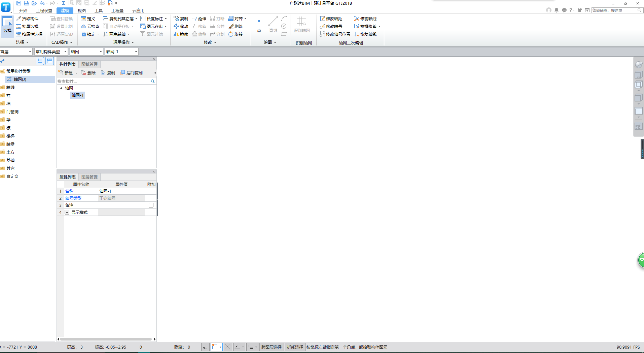Image resolution: width=644 pixels, height=353 pixels.
Task: Click the notification bell icon
Action: (557, 10)
